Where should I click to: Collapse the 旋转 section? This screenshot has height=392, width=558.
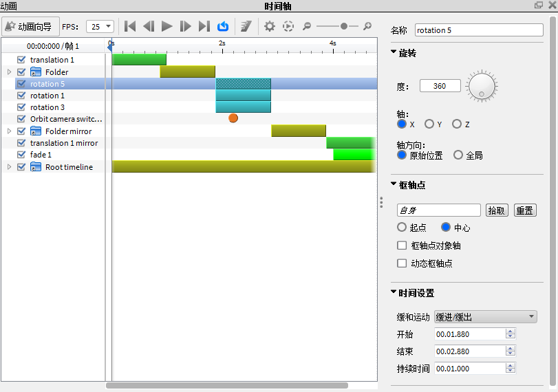coord(394,52)
